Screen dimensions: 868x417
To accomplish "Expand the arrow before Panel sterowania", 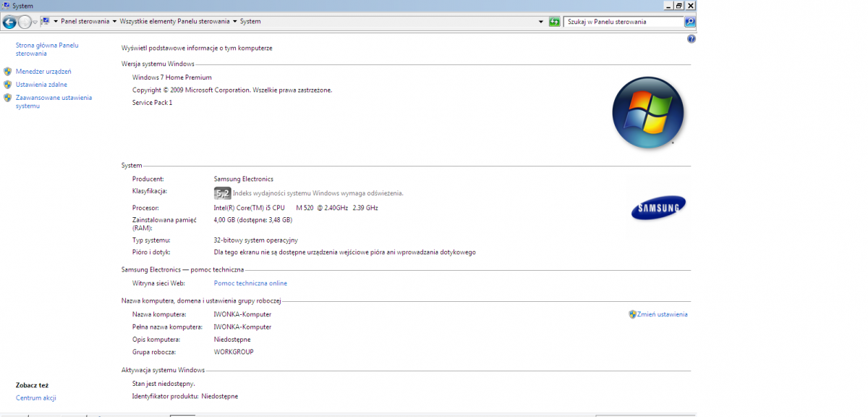I will pos(56,22).
